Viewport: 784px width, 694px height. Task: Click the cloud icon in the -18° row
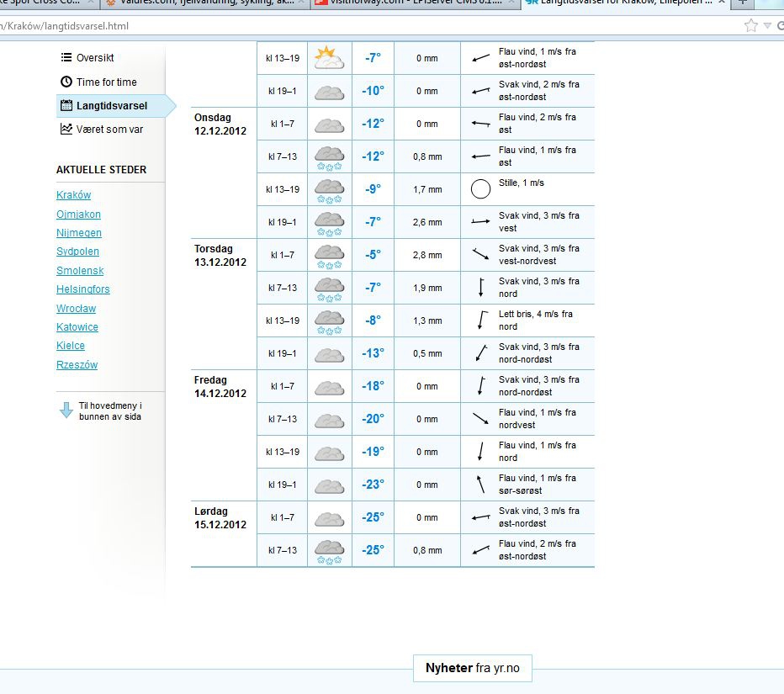pyautogui.click(x=329, y=388)
